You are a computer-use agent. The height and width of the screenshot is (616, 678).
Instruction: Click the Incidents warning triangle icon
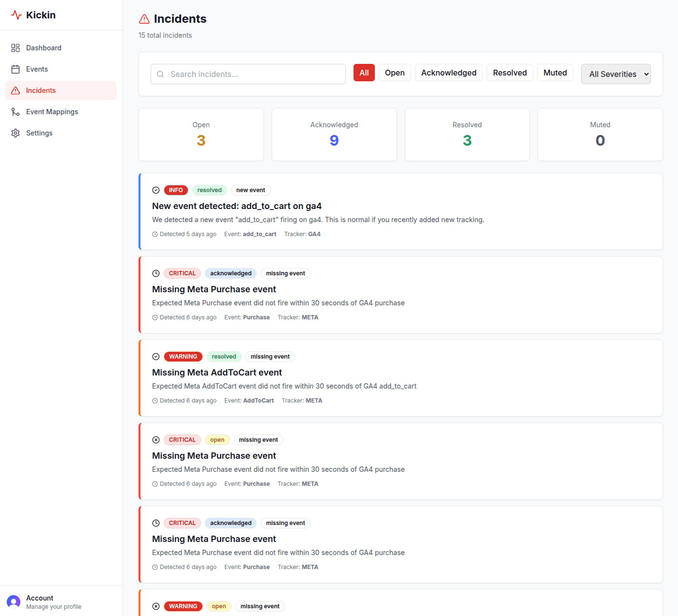15,90
